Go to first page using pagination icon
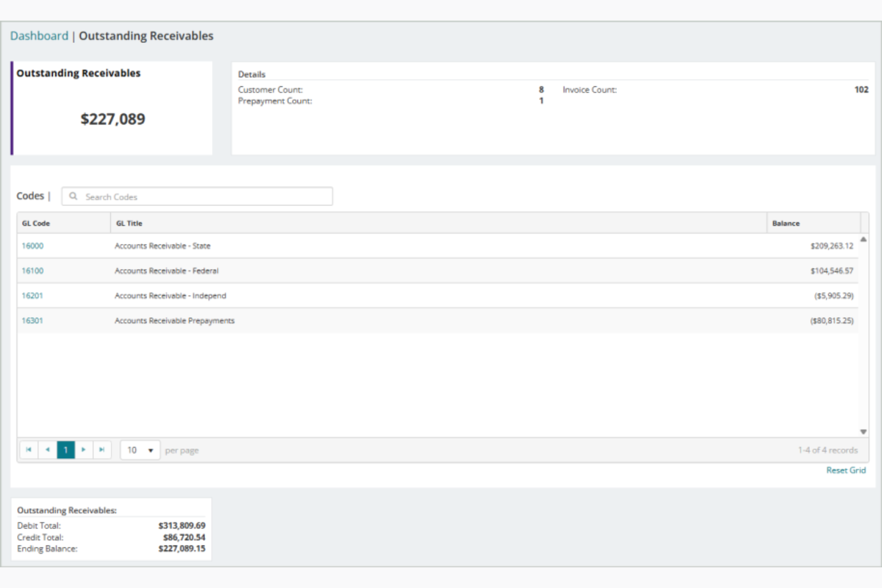The image size is (882, 588). coord(29,450)
